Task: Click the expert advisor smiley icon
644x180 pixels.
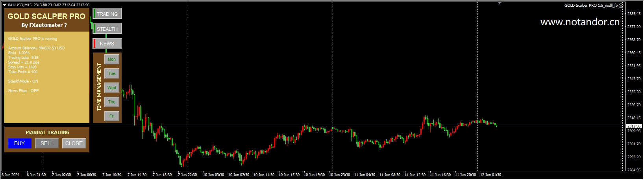Action: pyautogui.click(x=621, y=6)
